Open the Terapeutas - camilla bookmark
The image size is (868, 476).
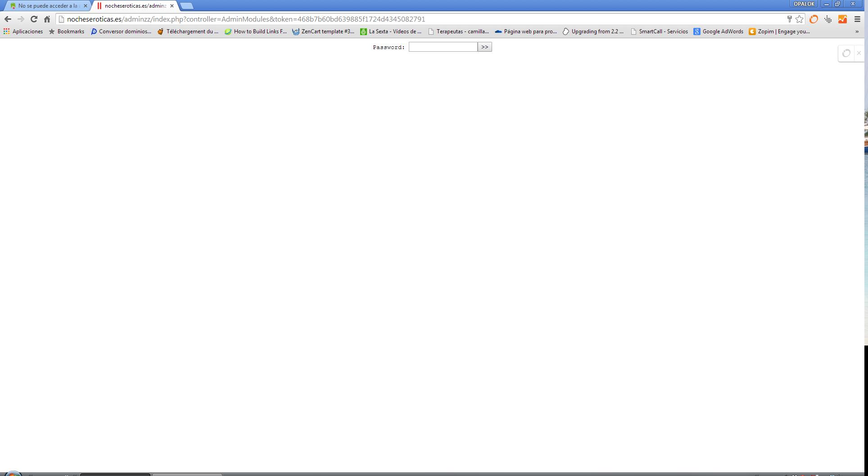tap(458, 31)
